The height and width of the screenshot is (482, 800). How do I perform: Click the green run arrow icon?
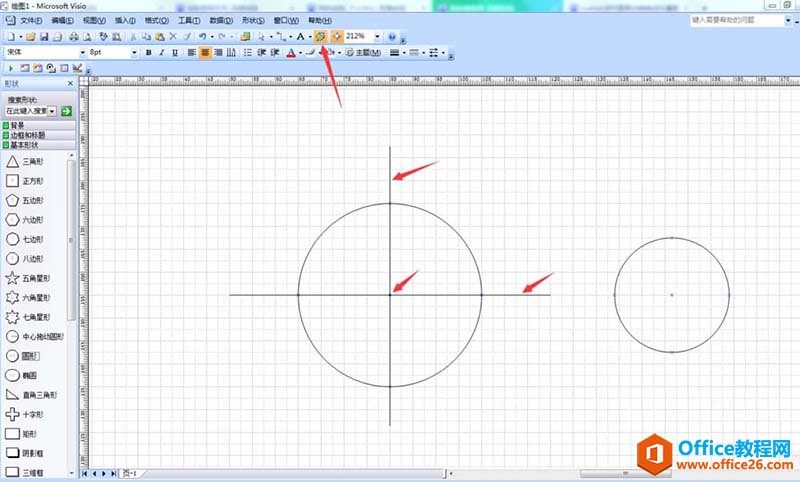11,68
